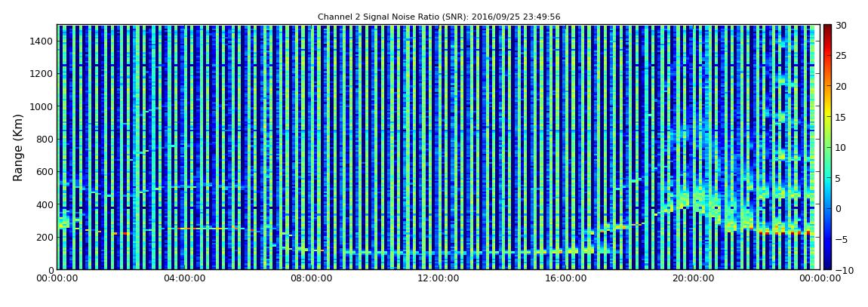Click the dark red top of the colorbar

827,29
